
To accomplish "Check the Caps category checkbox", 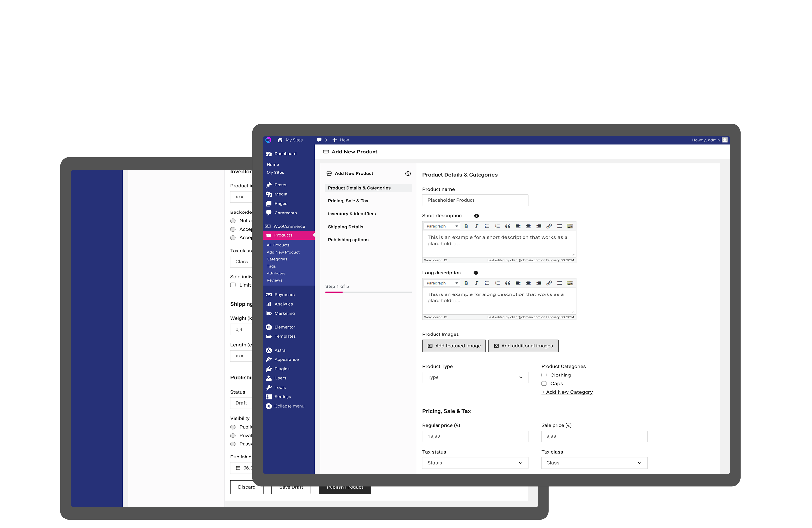I will tap(544, 383).
